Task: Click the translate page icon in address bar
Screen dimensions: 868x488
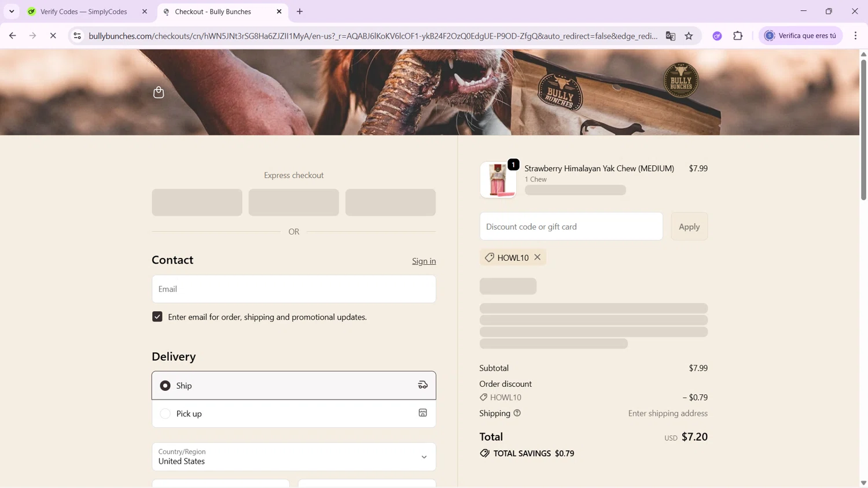Action: [671, 36]
